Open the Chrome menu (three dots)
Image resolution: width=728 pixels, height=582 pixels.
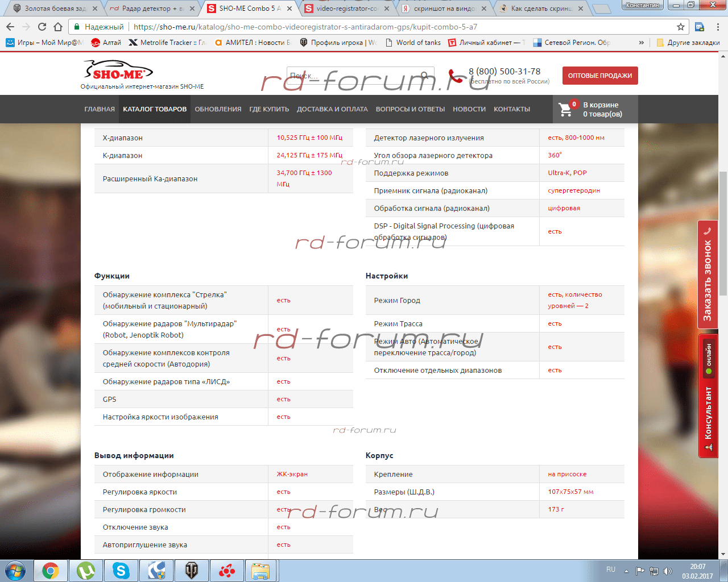(718, 27)
